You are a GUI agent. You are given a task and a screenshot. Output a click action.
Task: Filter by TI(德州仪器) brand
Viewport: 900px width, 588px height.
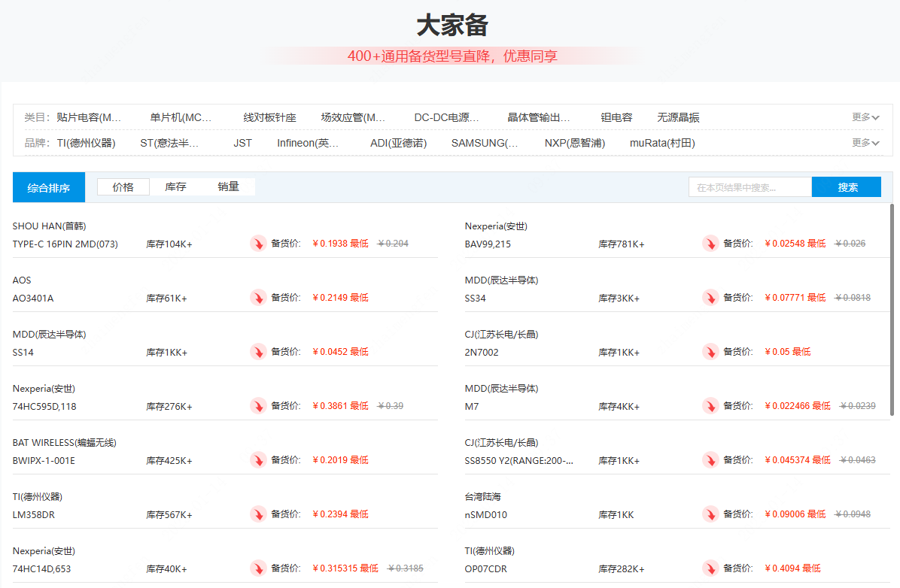[x=86, y=143]
